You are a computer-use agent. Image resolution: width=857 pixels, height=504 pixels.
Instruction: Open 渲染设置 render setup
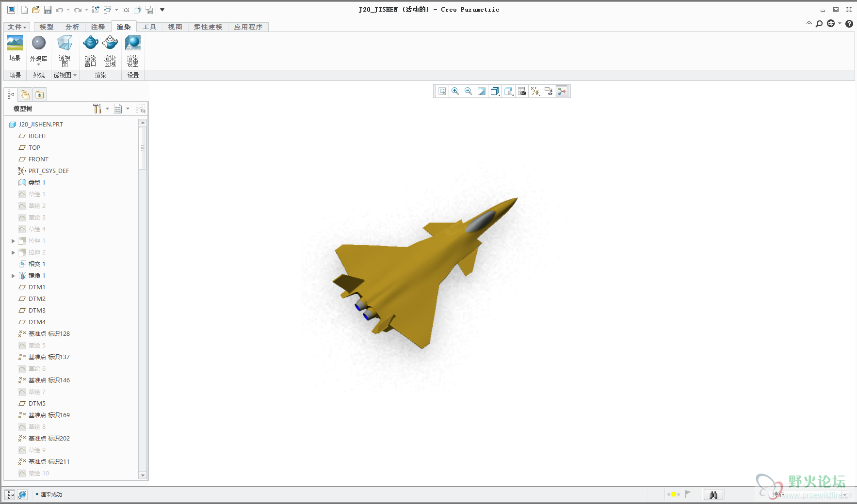(x=132, y=50)
